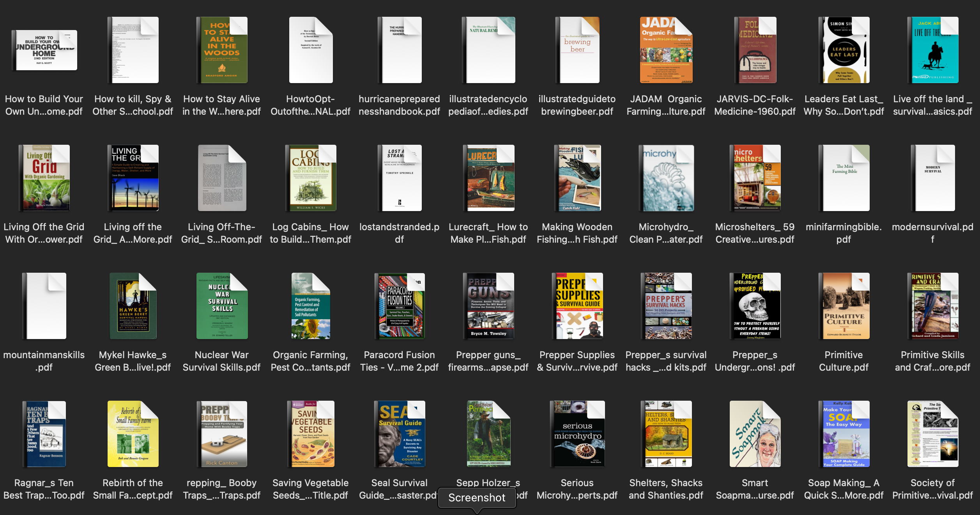Screen dimensions: 980x515
Task: Click the 'modernsurvival.pdf' filename
Action: [x=933, y=233]
